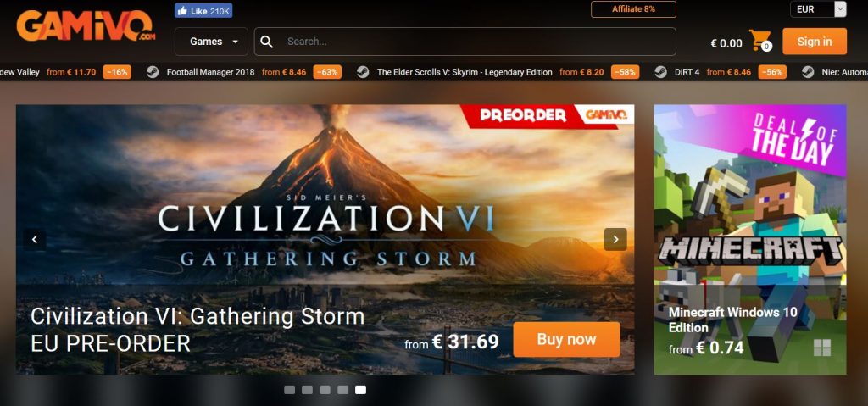The image size is (868, 406).
Task: Like the page via Facebook button
Action: [203, 10]
